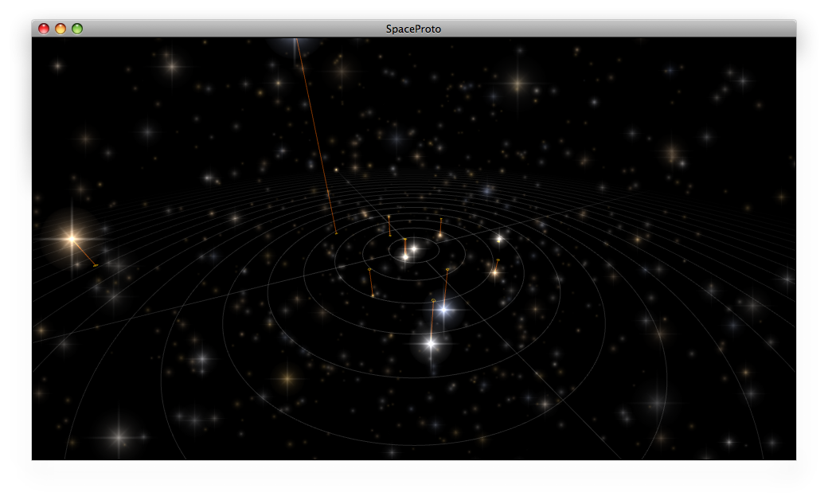Click the red close window button
Screen dimensions: 828x504
pyautogui.click(x=44, y=29)
